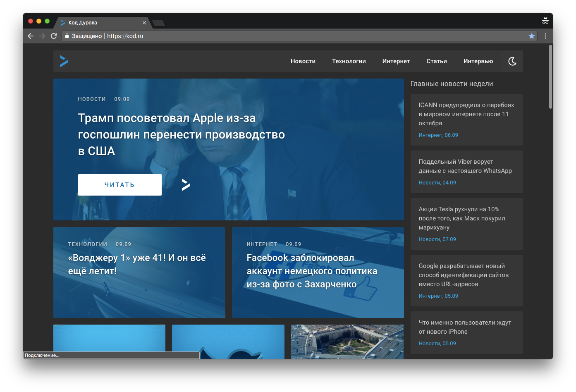Click the ЧИТАТЬ button
Viewport: 576px width, 392px height.
click(120, 185)
